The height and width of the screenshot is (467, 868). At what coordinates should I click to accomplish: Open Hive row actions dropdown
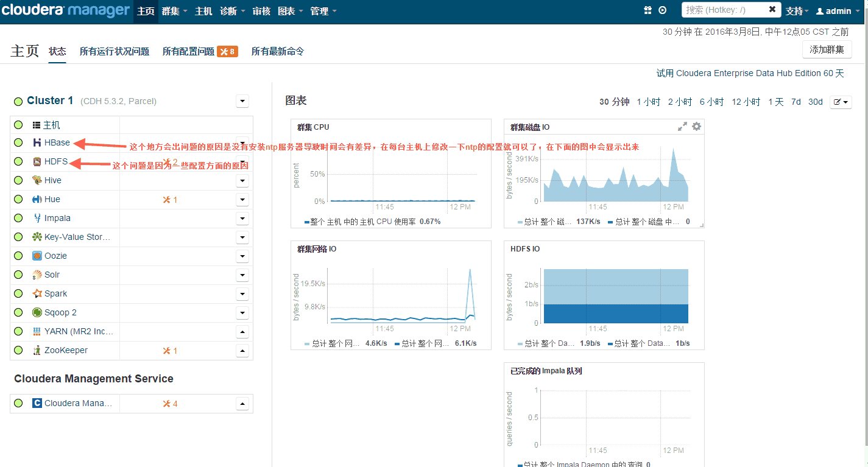242,181
